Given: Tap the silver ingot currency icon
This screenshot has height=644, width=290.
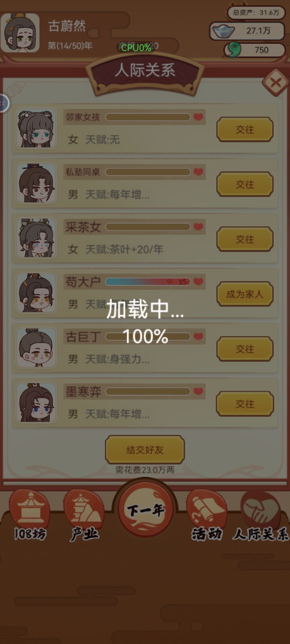Looking at the screenshot, I should [x=223, y=31].
